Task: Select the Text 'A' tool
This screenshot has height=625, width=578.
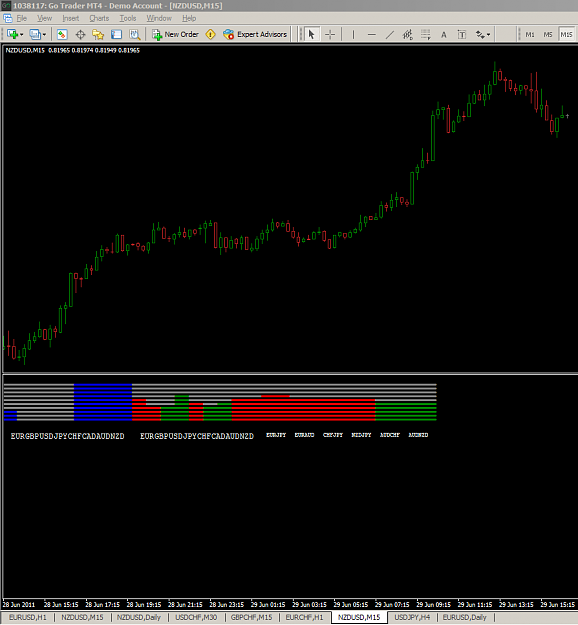Action: [444, 35]
